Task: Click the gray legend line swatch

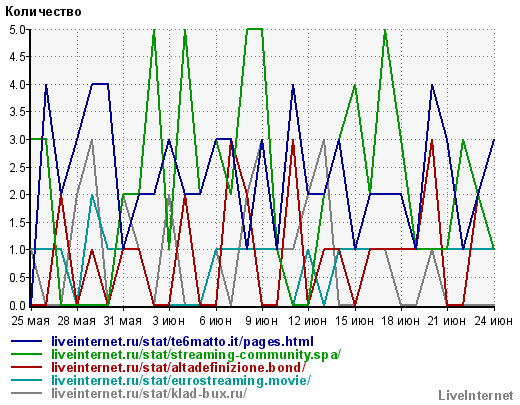Action: [27, 393]
